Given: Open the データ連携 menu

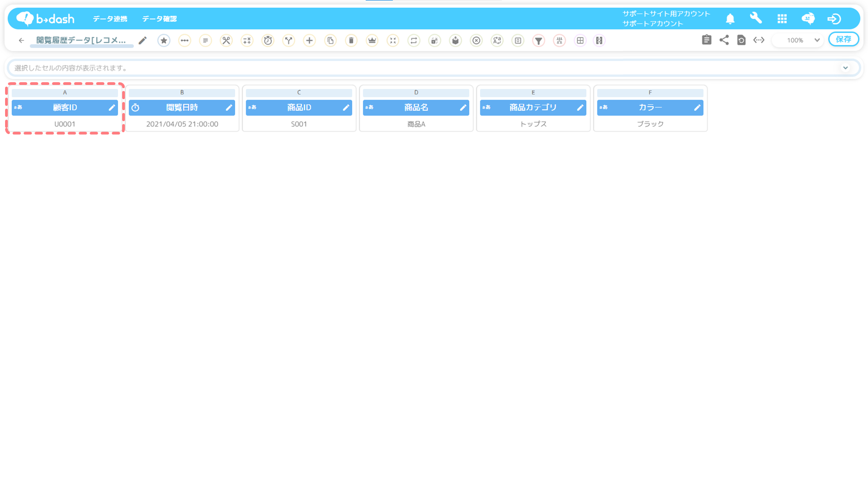Looking at the screenshot, I should pos(110,19).
